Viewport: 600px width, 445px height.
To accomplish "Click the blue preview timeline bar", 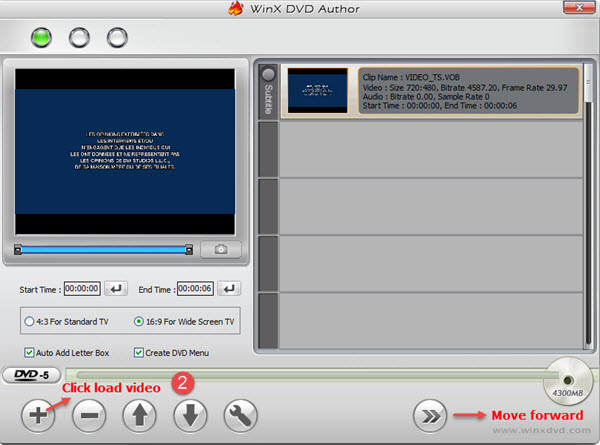I will (x=103, y=250).
